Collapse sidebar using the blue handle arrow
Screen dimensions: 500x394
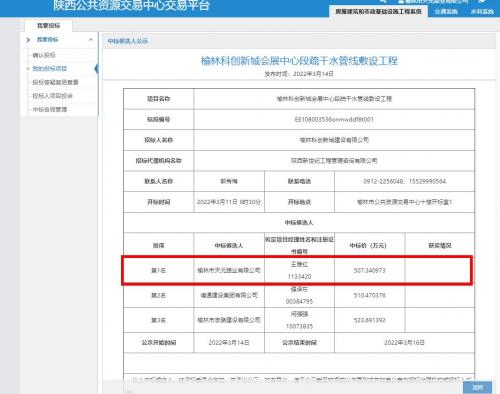pyautogui.click(x=96, y=69)
